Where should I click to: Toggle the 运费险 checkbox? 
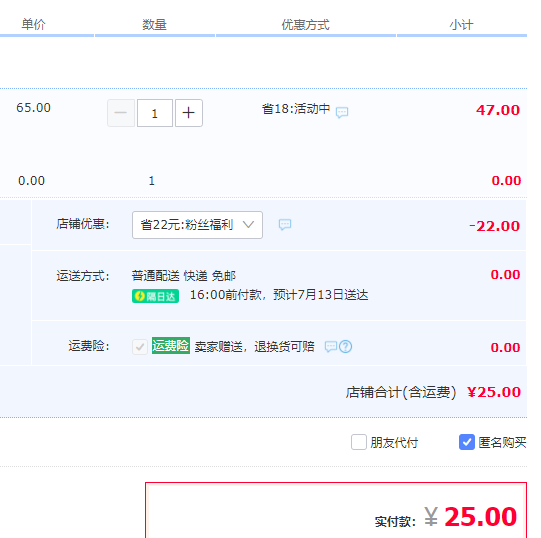pyautogui.click(x=140, y=346)
